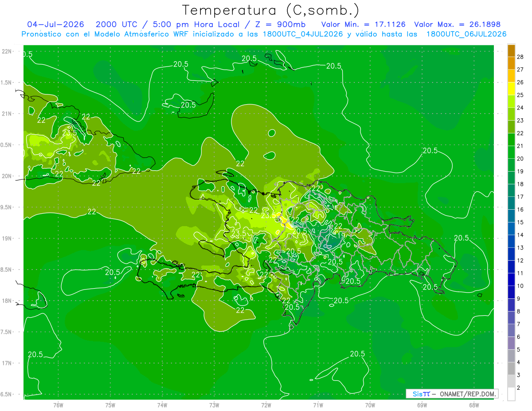Click the '22N' latitude axis label
Viewport: 532px width, 411px height.
point(7,51)
